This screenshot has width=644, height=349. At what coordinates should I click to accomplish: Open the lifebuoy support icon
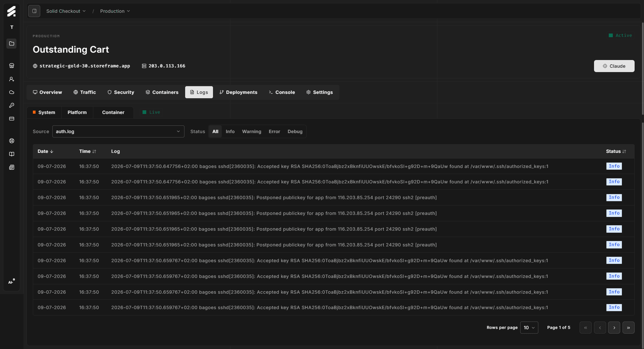coord(12,141)
